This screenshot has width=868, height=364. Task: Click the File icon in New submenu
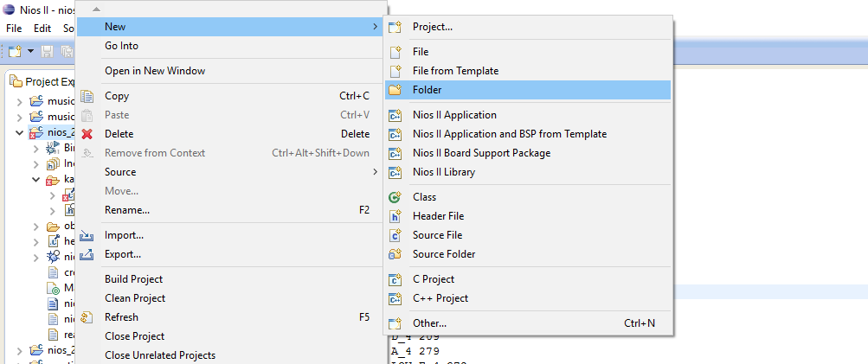[x=395, y=52]
